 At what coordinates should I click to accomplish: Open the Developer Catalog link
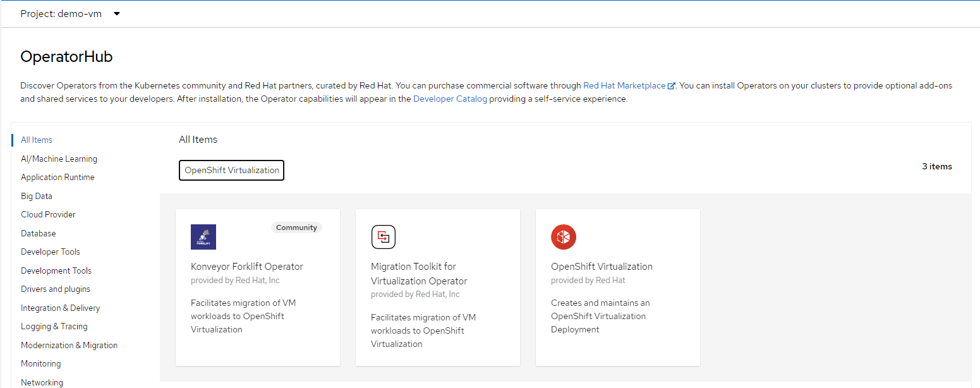pyautogui.click(x=450, y=99)
